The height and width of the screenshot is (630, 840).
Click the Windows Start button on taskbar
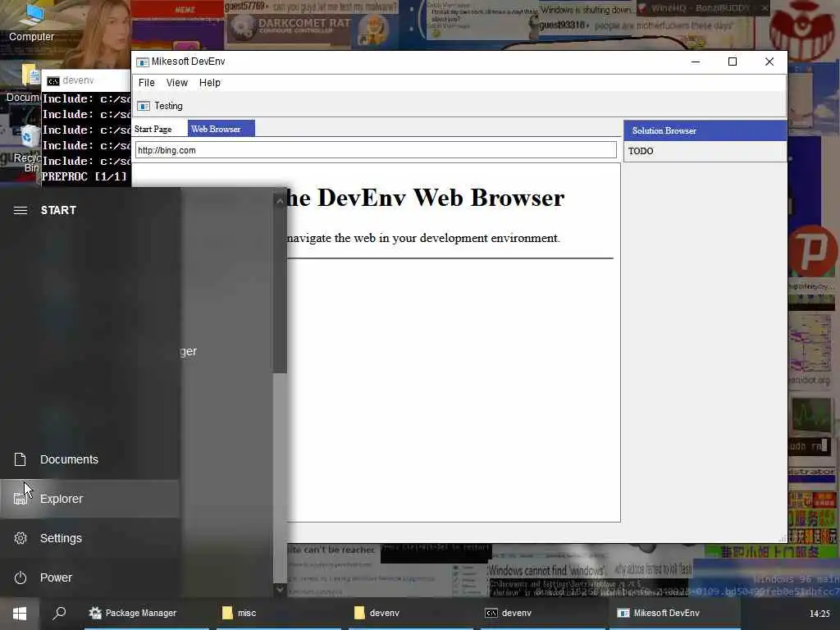20,614
